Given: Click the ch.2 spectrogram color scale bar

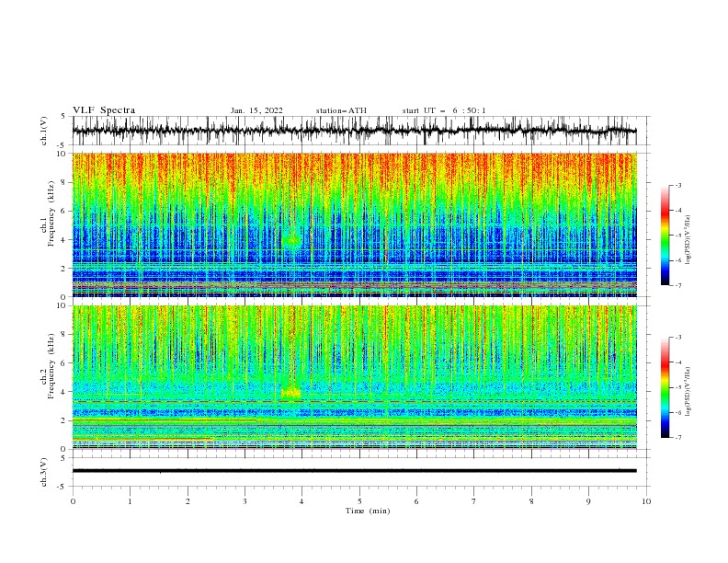Looking at the screenshot, I should coord(665,387).
